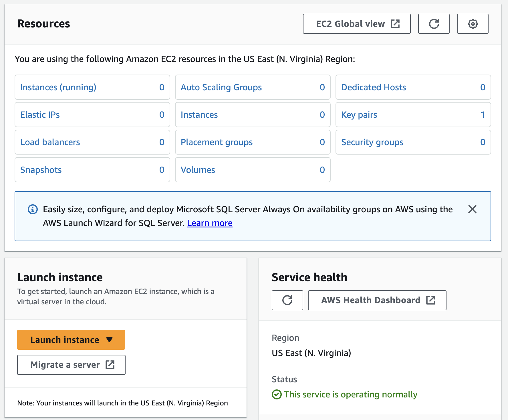This screenshot has width=508, height=420.
Task: Open EC2 Global view
Action: (x=356, y=24)
